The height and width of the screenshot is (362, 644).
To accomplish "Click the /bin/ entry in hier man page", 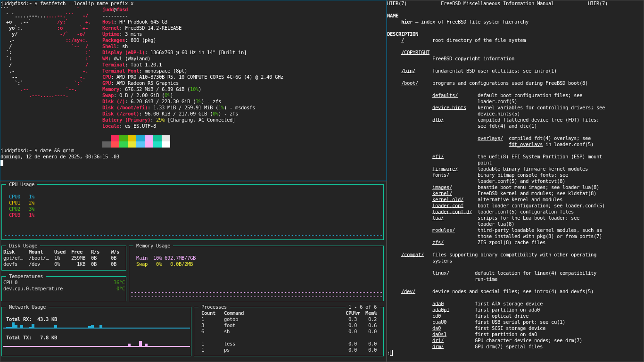I will pyautogui.click(x=408, y=71).
